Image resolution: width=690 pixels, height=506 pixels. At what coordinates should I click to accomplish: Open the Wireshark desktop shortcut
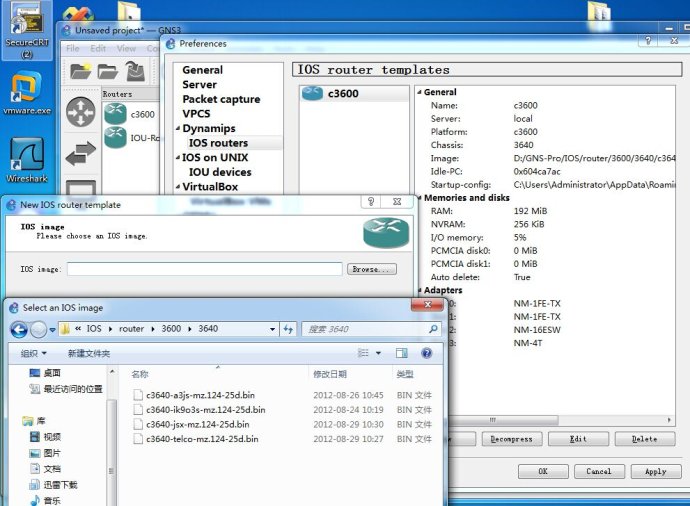coord(27,160)
